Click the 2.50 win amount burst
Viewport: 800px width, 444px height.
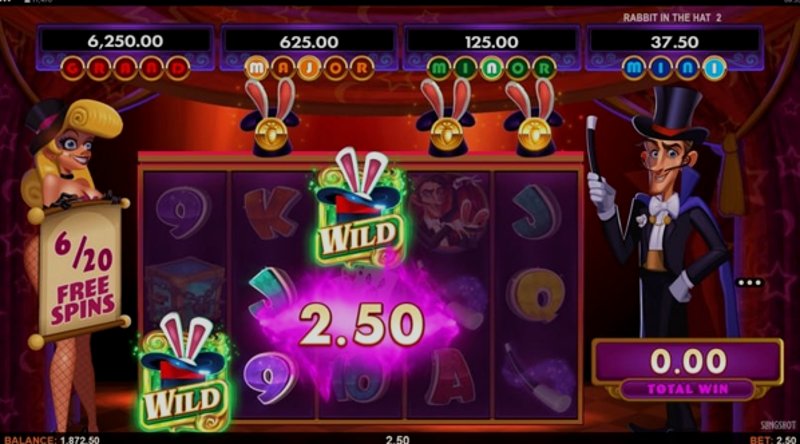[x=361, y=324]
